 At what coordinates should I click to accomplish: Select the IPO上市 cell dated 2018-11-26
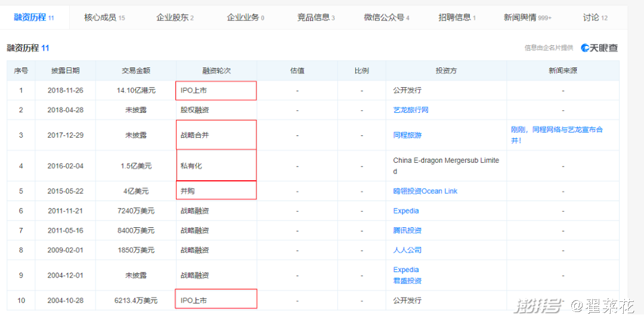pyautogui.click(x=216, y=91)
